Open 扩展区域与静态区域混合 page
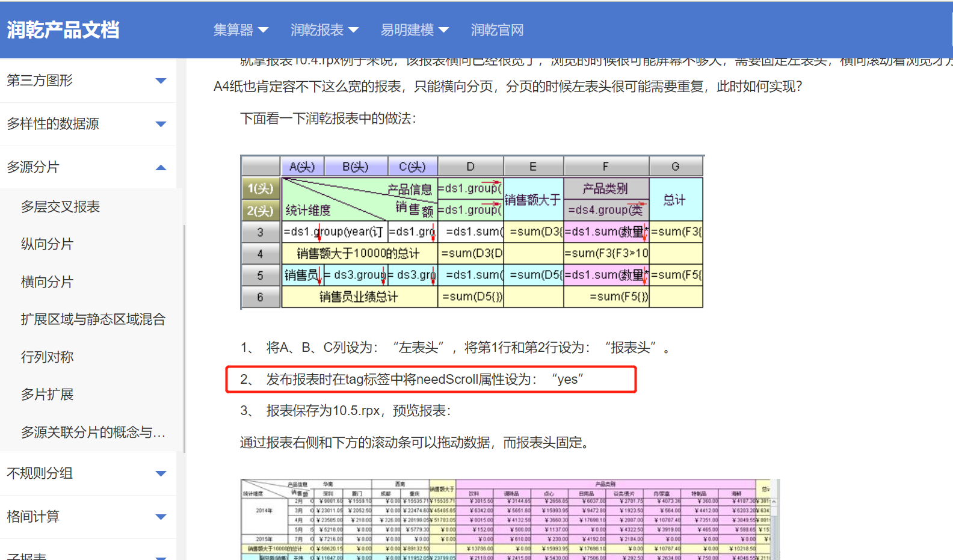 point(93,319)
